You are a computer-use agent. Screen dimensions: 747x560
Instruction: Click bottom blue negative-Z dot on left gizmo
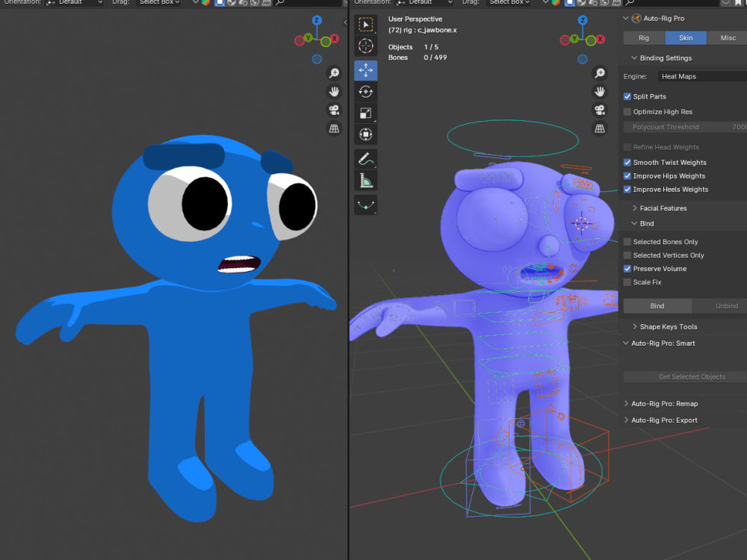(x=317, y=59)
